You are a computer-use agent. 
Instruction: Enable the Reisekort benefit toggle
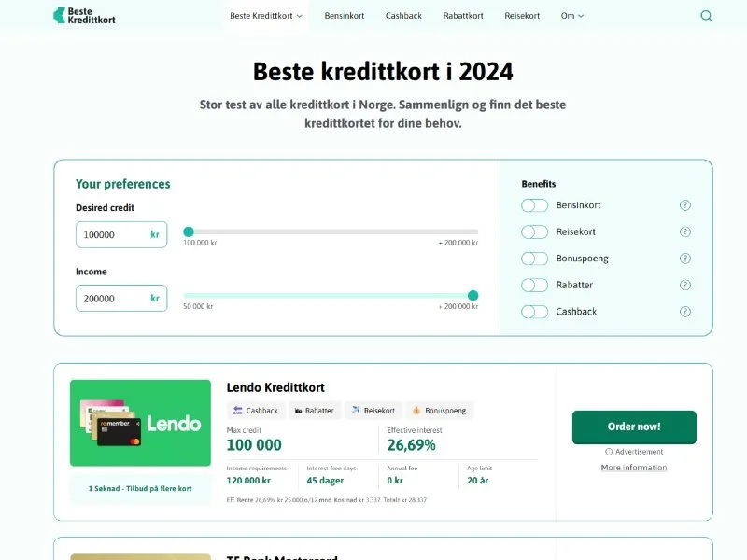(534, 231)
